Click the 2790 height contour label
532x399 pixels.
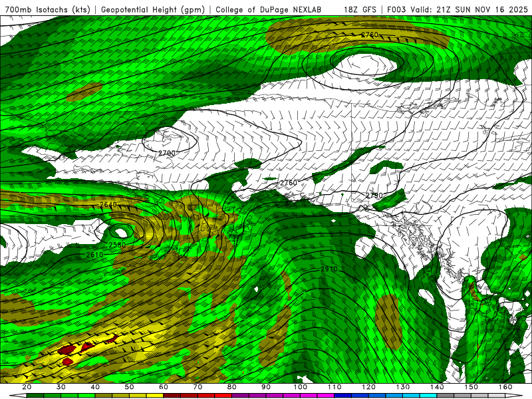pyautogui.click(x=374, y=196)
